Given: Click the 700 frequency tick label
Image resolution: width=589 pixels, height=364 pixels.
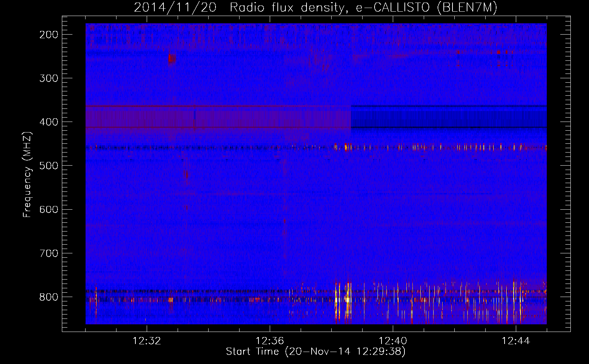Looking at the screenshot, I should tap(49, 253).
